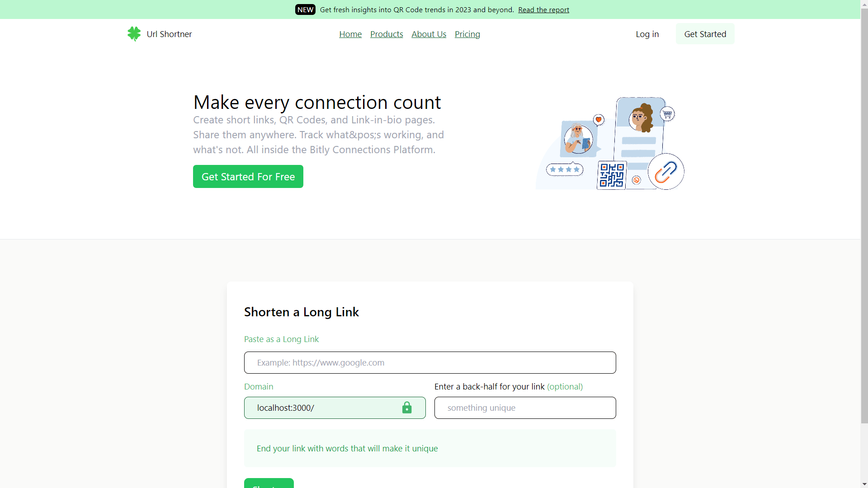
Task: Click the long link input field
Action: pos(430,362)
